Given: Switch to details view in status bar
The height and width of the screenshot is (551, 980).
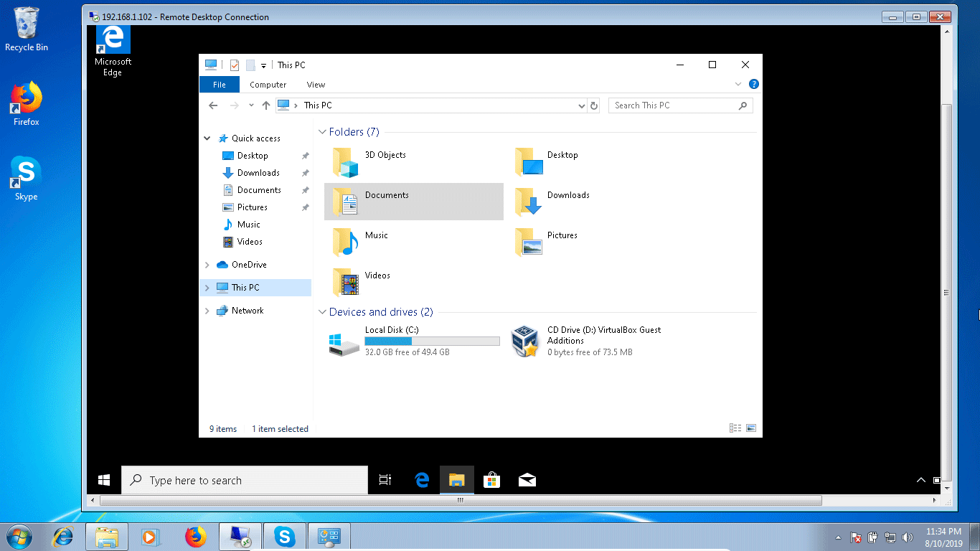Looking at the screenshot, I should coord(735,428).
